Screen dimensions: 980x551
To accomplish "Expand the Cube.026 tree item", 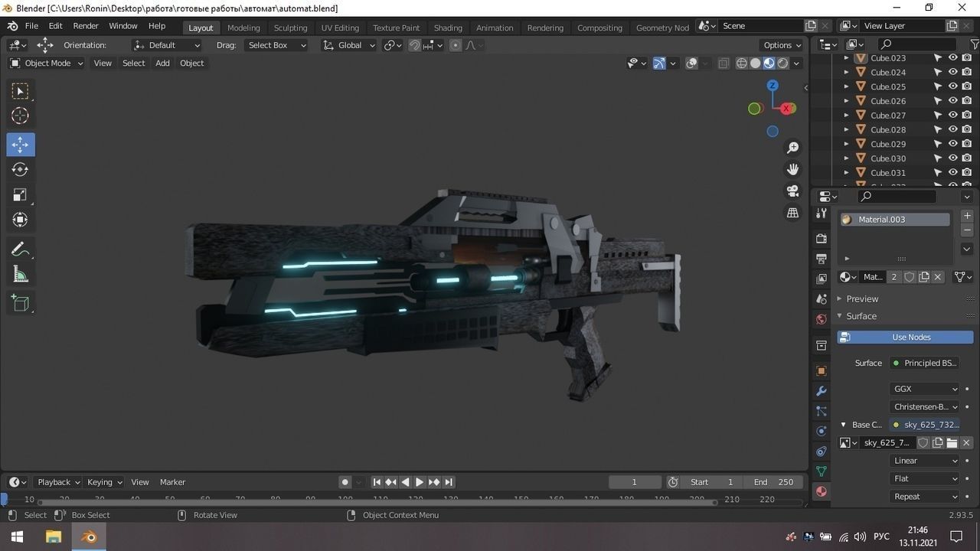I will (846, 101).
